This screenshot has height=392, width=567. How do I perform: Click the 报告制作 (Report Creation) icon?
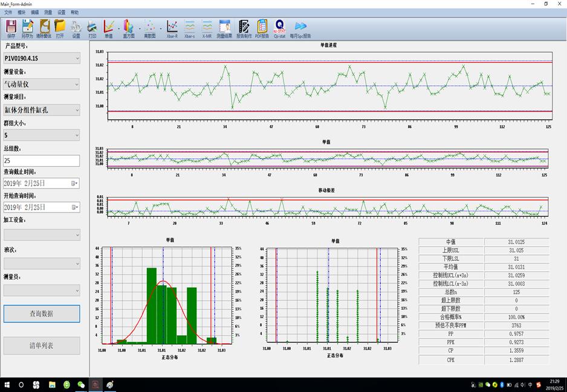click(x=244, y=28)
